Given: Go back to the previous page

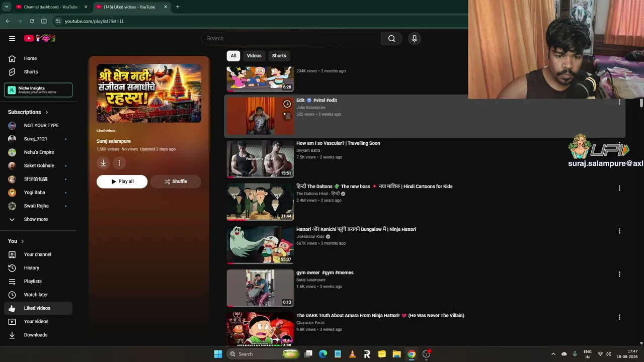Looking at the screenshot, I should (8, 21).
